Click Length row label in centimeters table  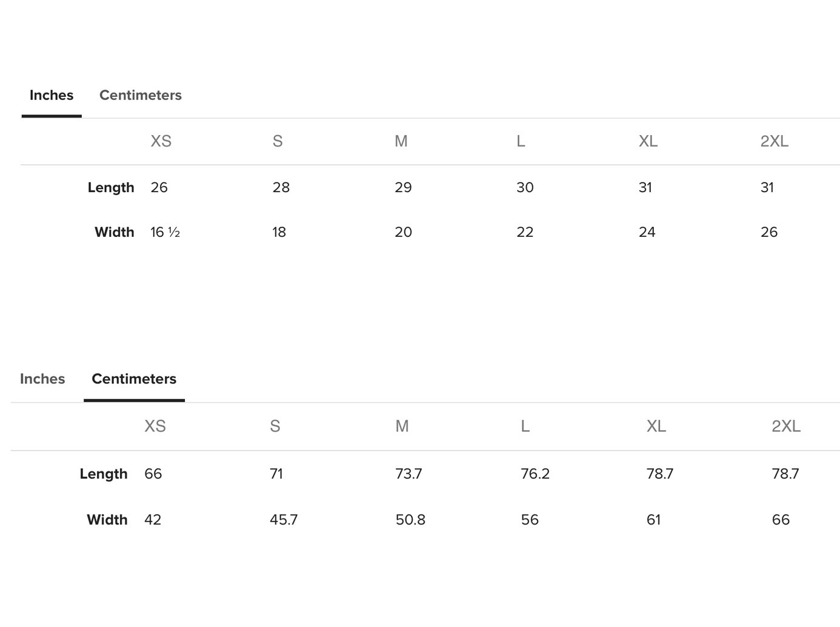[104, 473]
